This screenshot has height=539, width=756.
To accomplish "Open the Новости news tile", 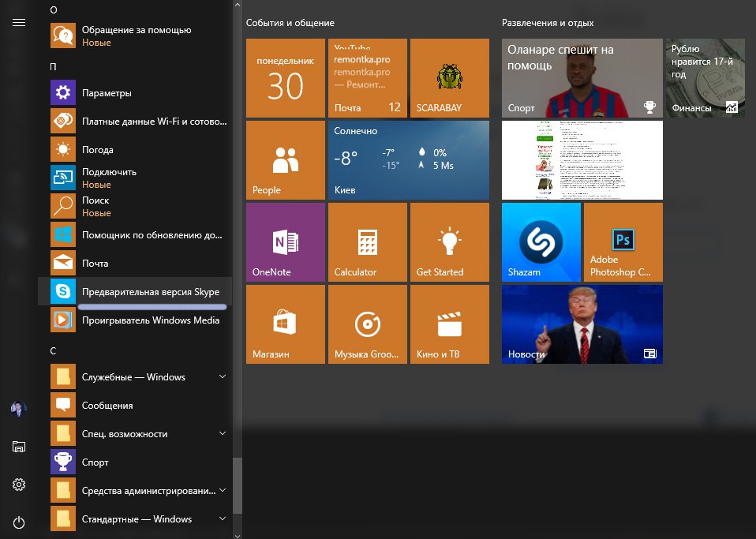I will [582, 324].
